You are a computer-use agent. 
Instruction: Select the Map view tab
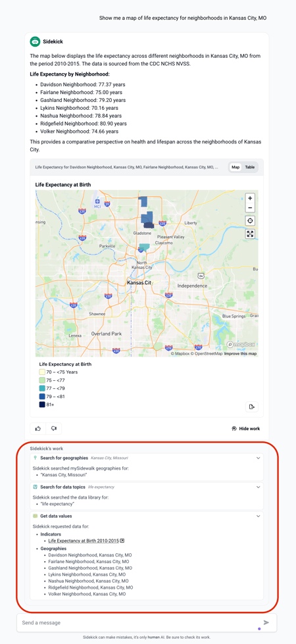tap(235, 167)
